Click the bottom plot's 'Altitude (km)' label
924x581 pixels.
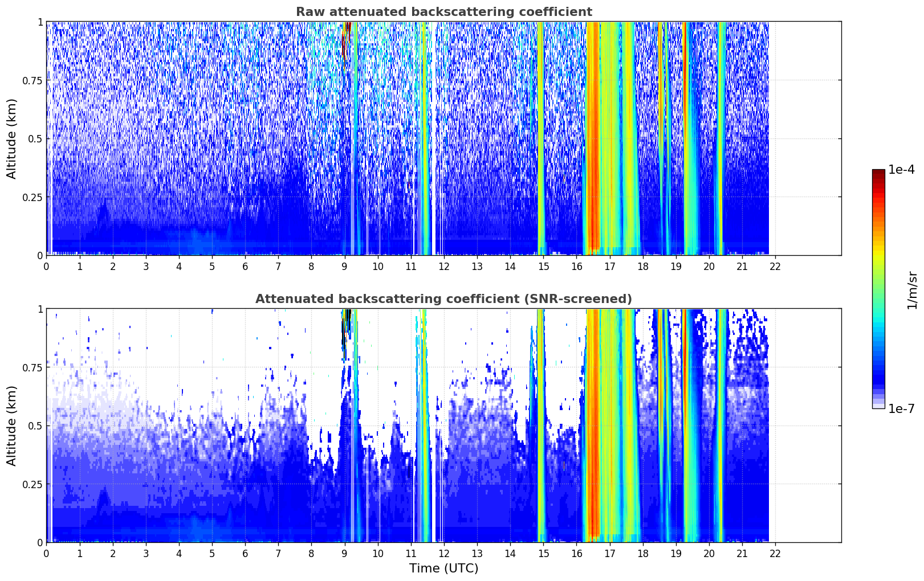click(x=12, y=425)
